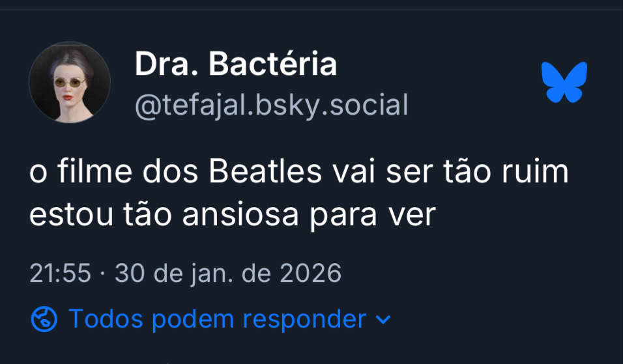623x364 pixels.
Task: Click the post text about the Beatles film
Action: point(299,194)
